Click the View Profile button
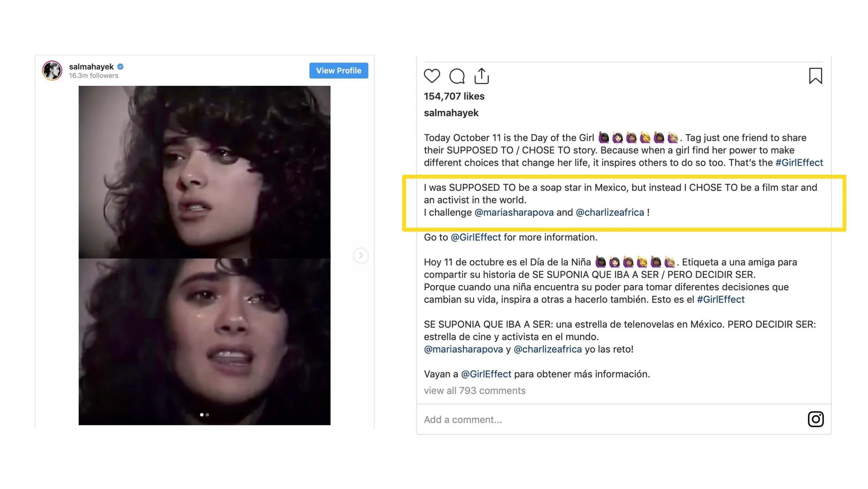 339,71
